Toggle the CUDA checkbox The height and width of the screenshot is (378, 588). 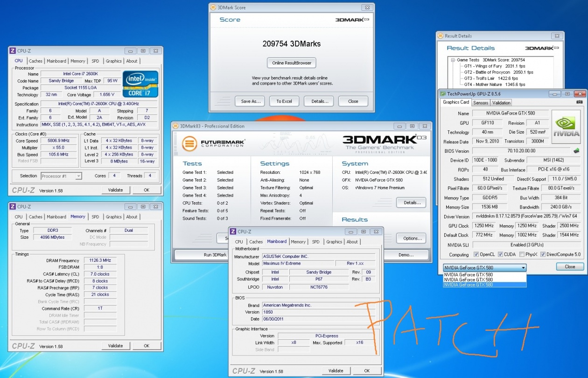pos(500,255)
